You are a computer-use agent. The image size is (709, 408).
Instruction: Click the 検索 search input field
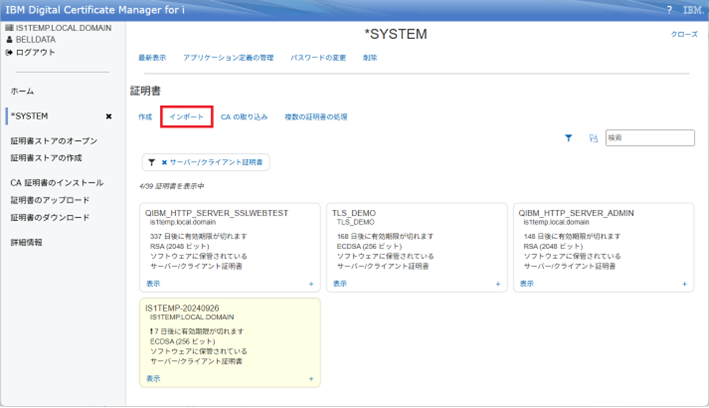coord(643,139)
